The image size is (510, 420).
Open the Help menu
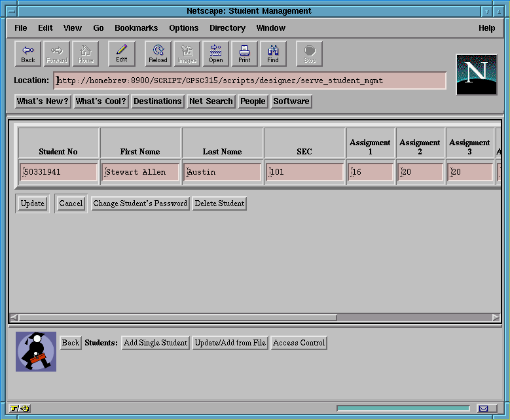pos(486,28)
